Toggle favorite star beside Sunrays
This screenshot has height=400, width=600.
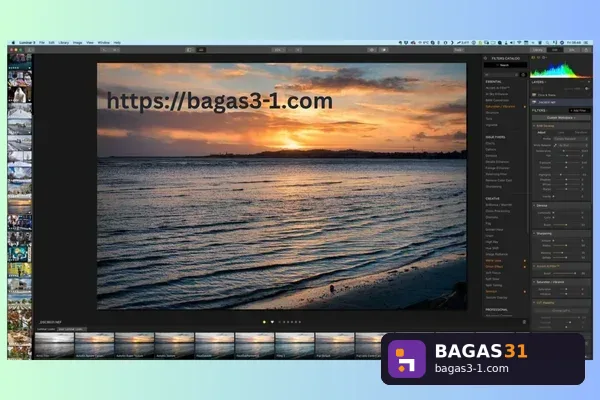(525, 292)
